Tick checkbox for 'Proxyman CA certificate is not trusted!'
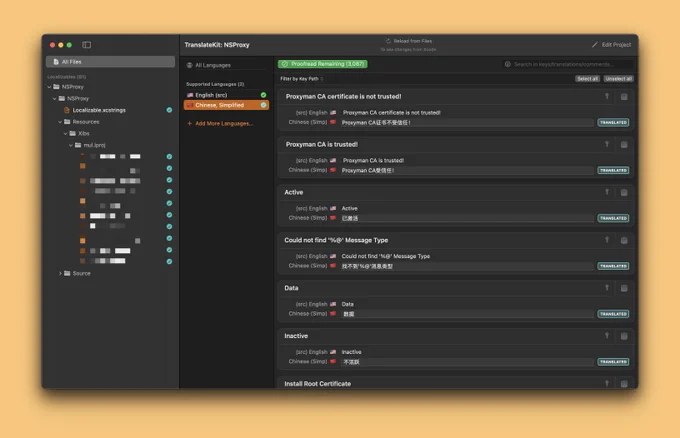 pyautogui.click(x=624, y=97)
